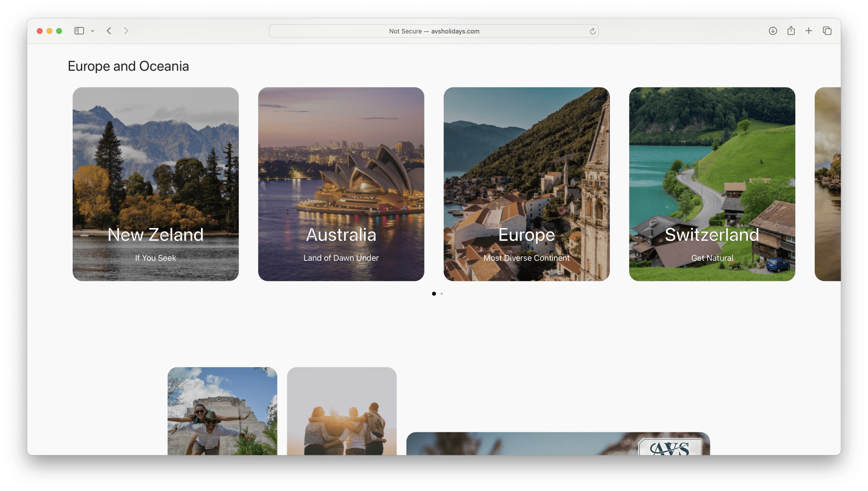Viewport: 868px width, 491px height.
Task: Open a new tab
Action: click(809, 31)
